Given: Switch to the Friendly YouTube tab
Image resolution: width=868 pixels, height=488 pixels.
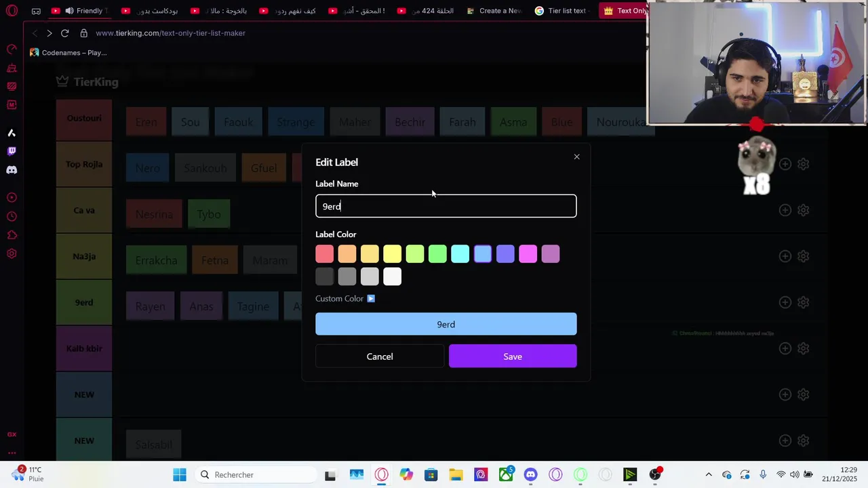Looking at the screenshot, I should click(x=79, y=11).
